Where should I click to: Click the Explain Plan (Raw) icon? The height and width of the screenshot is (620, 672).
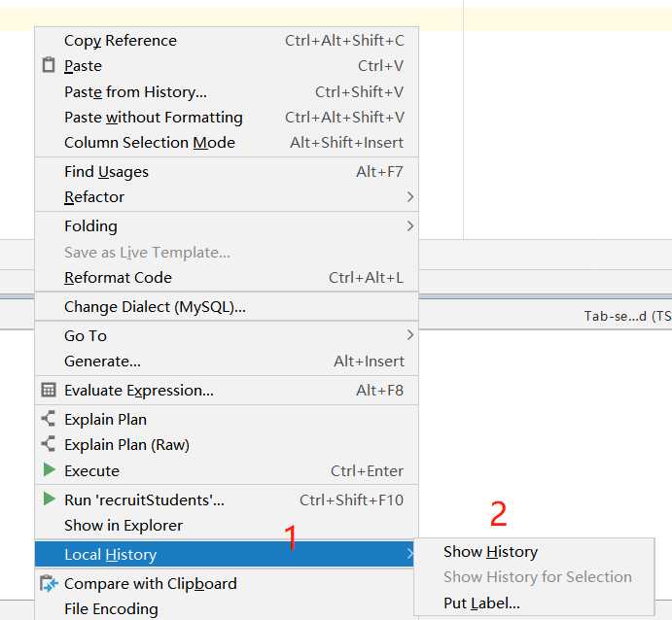point(49,444)
